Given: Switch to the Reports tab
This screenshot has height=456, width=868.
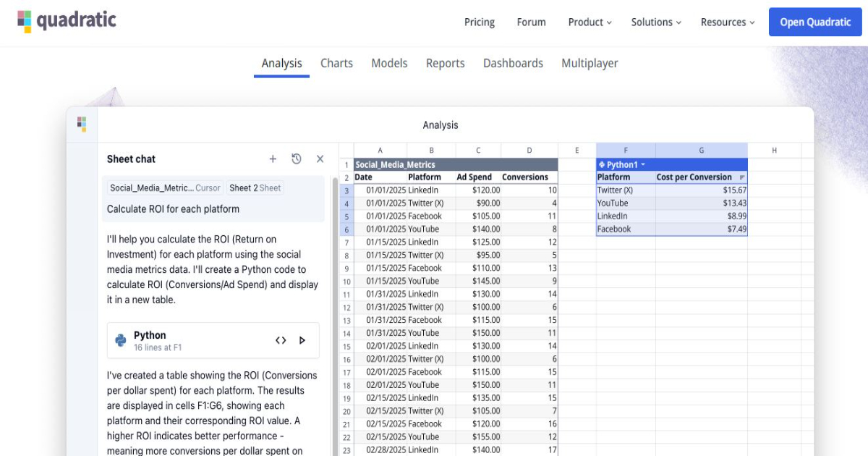Looking at the screenshot, I should [445, 64].
